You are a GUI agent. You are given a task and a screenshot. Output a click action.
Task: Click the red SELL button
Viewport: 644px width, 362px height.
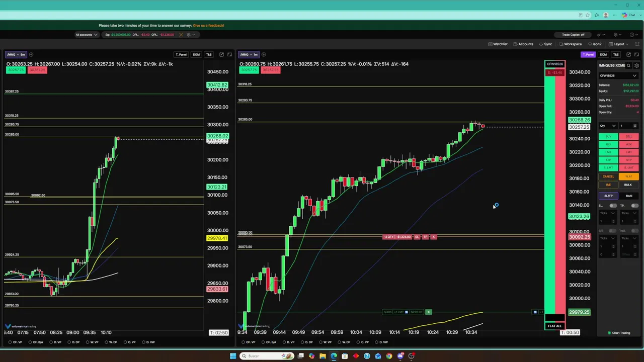tap(629, 136)
